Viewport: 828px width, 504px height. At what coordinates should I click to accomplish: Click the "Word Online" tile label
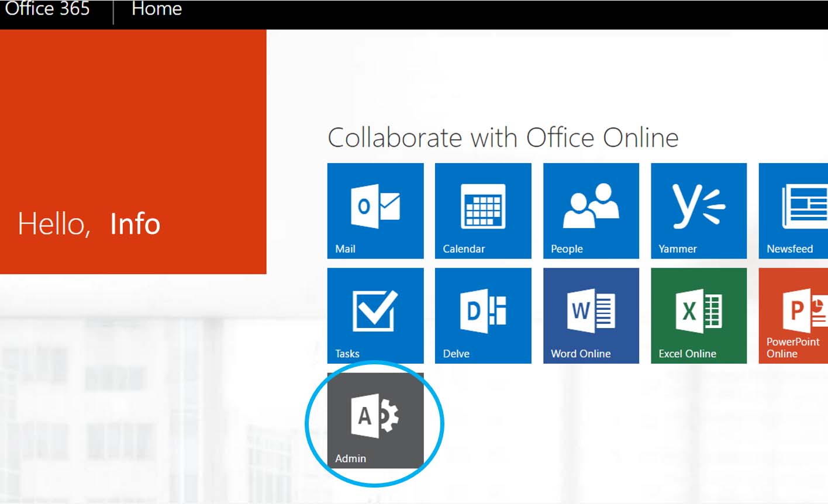tap(581, 354)
